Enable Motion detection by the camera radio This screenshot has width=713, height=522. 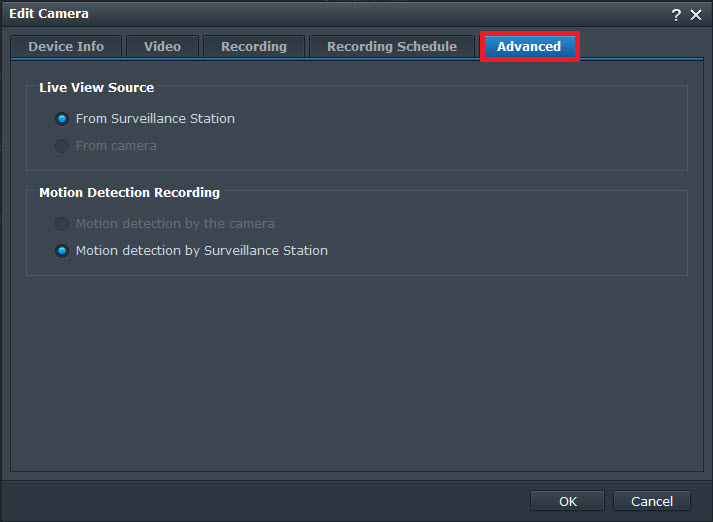point(62,224)
